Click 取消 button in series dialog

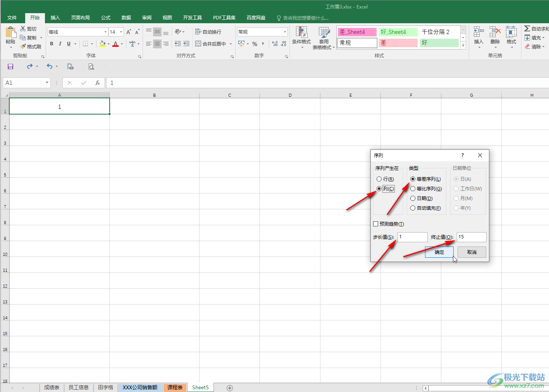click(x=472, y=252)
